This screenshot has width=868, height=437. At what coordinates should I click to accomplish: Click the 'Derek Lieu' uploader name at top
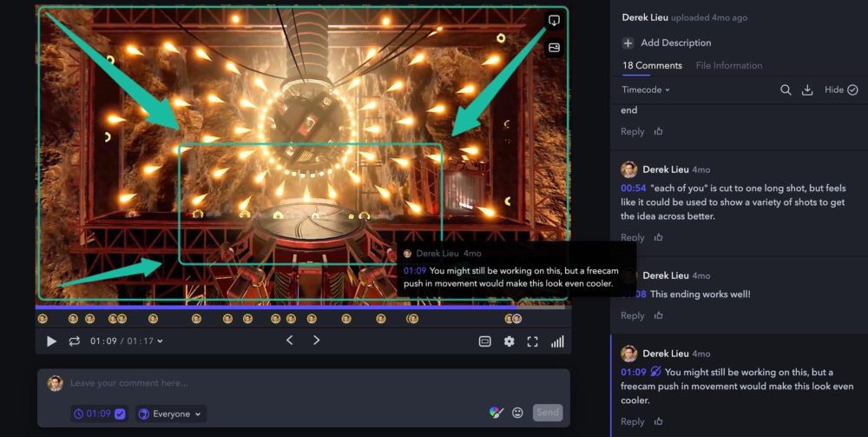pos(645,17)
